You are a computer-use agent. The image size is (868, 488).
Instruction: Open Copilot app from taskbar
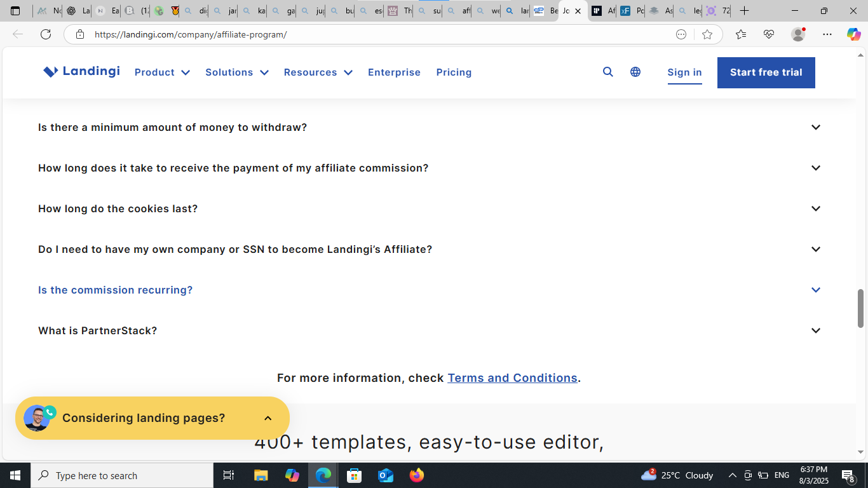tap(292, 475)
